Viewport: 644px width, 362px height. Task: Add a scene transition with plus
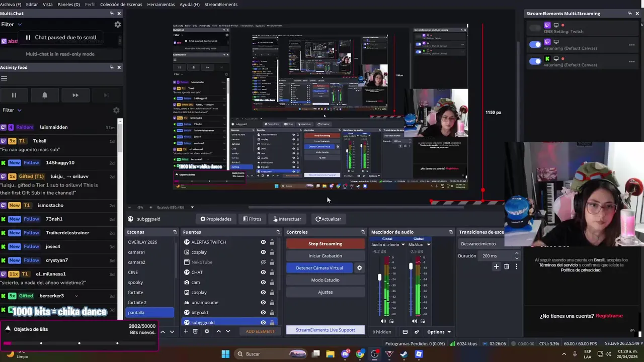(x=496, y=266)
